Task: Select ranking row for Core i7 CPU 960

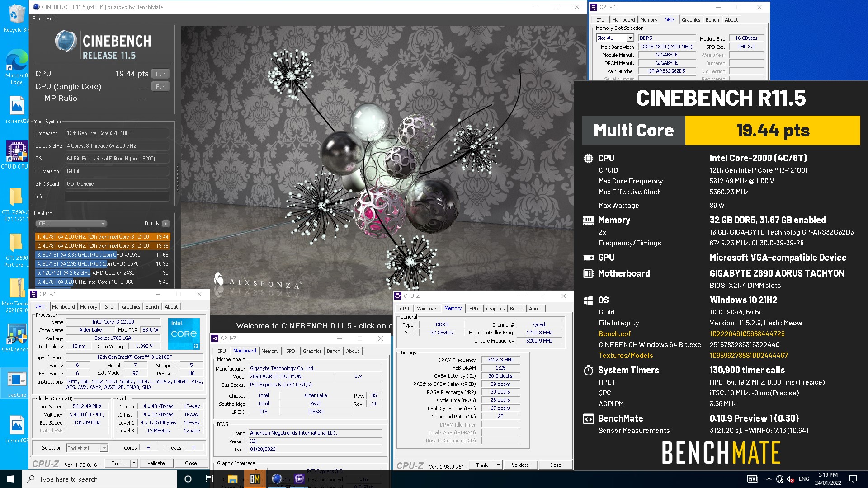Action: pos(103,282)
